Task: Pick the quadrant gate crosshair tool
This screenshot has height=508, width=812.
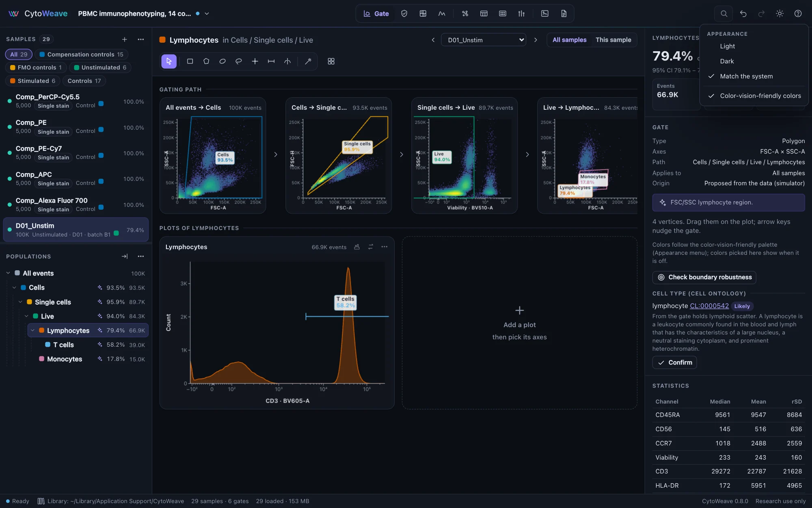Action: tap(255, 61)
